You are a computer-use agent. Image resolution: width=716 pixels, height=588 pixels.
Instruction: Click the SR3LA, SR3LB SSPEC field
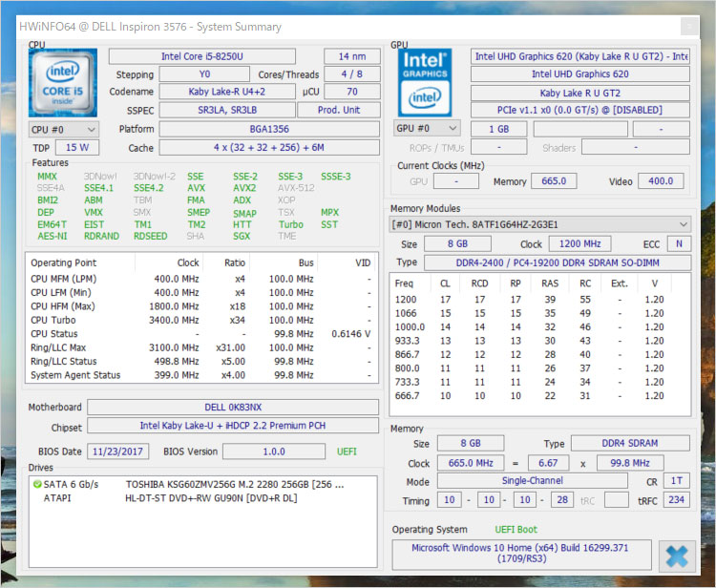tap(227, 110)
